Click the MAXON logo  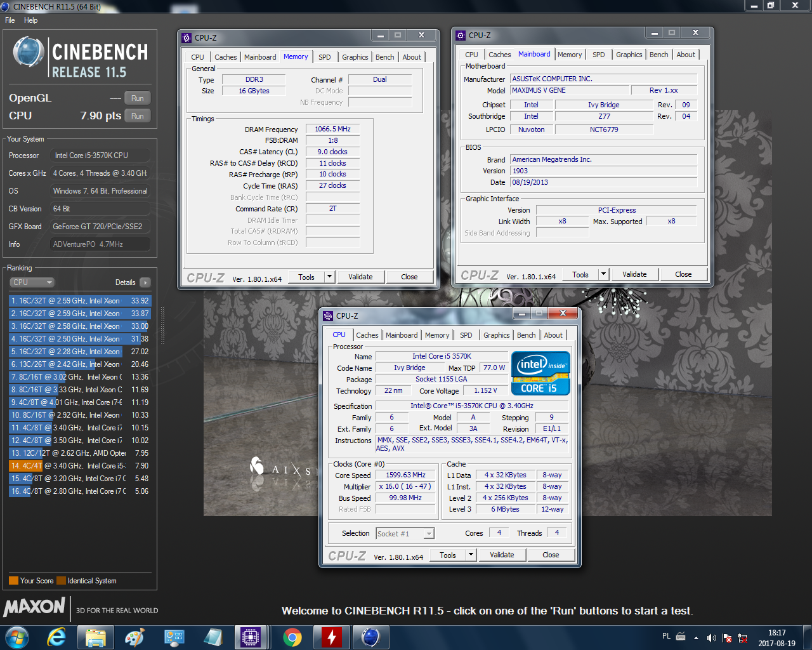pos(34,607)
